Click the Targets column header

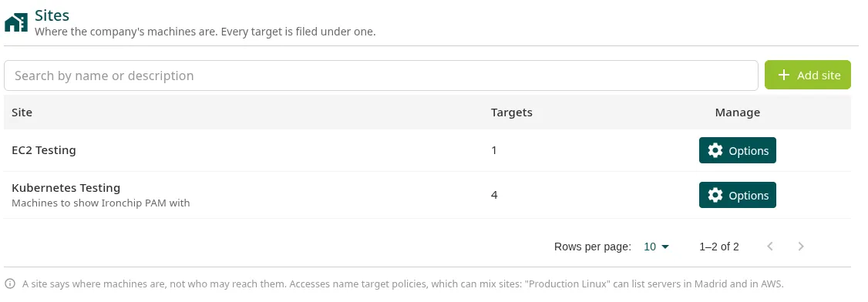pos(512,112)
